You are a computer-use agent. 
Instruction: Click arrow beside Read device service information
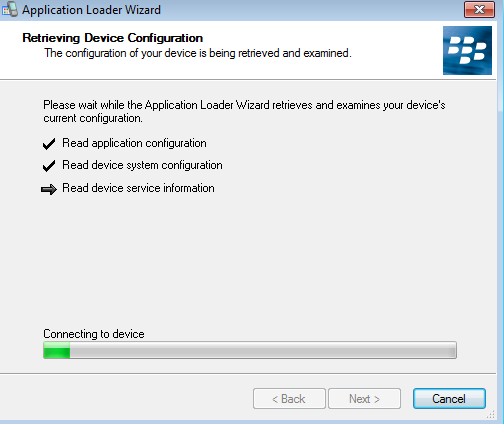pos(49,189)
